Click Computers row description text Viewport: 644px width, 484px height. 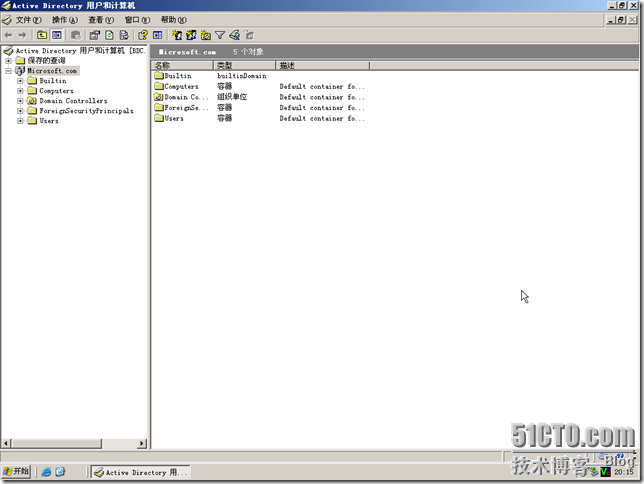coord(322,87)
